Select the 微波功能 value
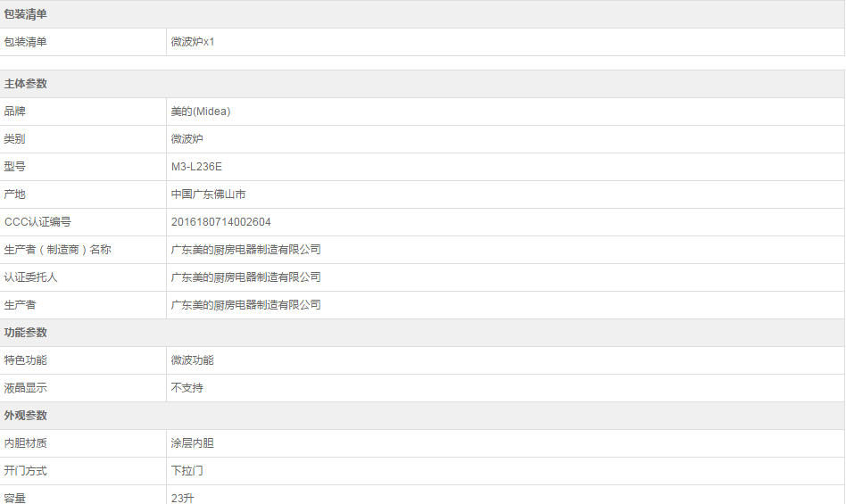 (193, 360)
